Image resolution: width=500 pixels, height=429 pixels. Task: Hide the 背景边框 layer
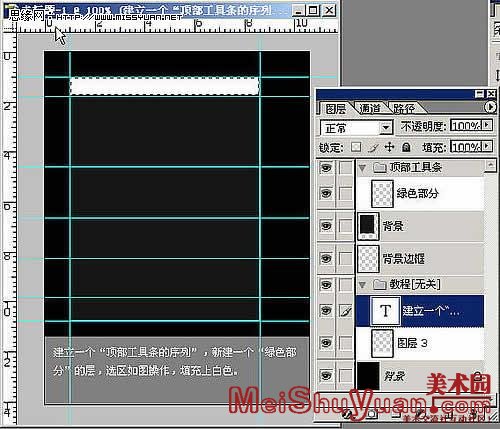(x=326, y=258)
